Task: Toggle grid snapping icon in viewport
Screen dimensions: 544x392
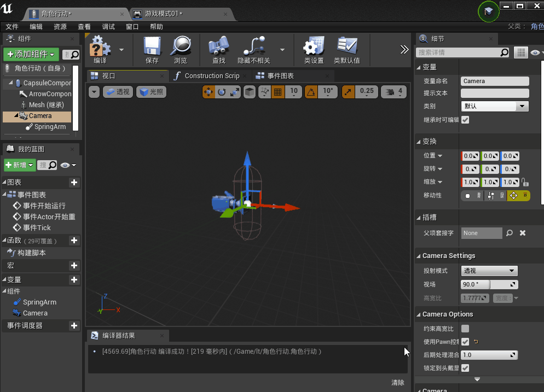Action: pos(278,92)
